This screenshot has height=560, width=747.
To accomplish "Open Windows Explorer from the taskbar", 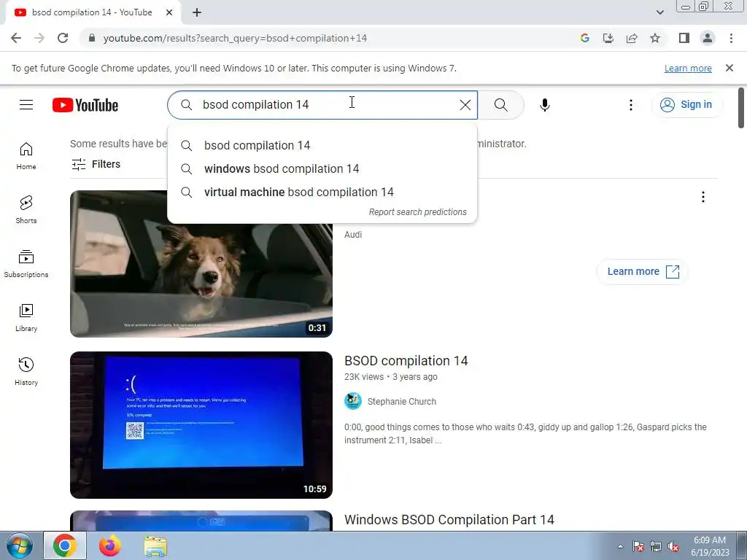I will (x=155, y=546).
